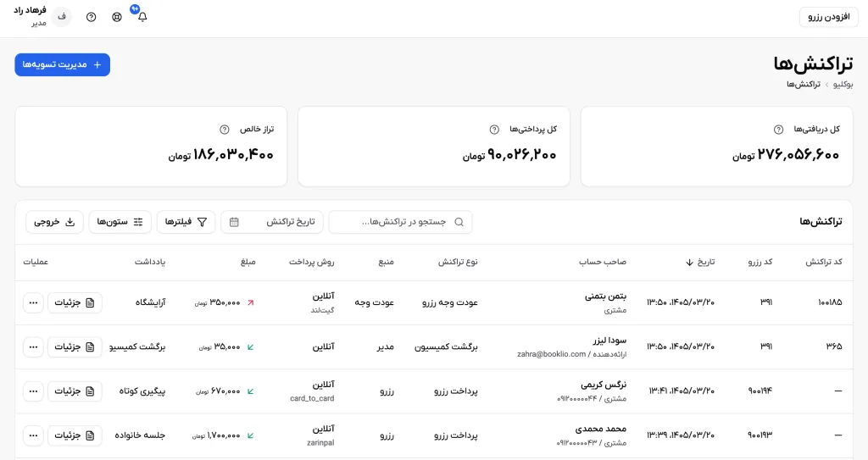The width and height of the screenshot is (868, 460).
Task: Click the support lifebuoy icon in the header
Action: tap(117, 17)
